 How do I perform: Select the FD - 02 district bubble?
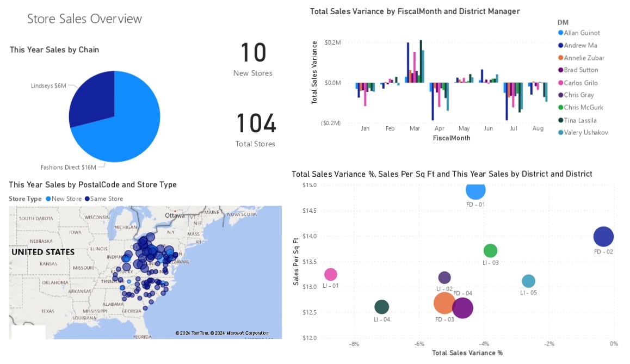[603, 237]
